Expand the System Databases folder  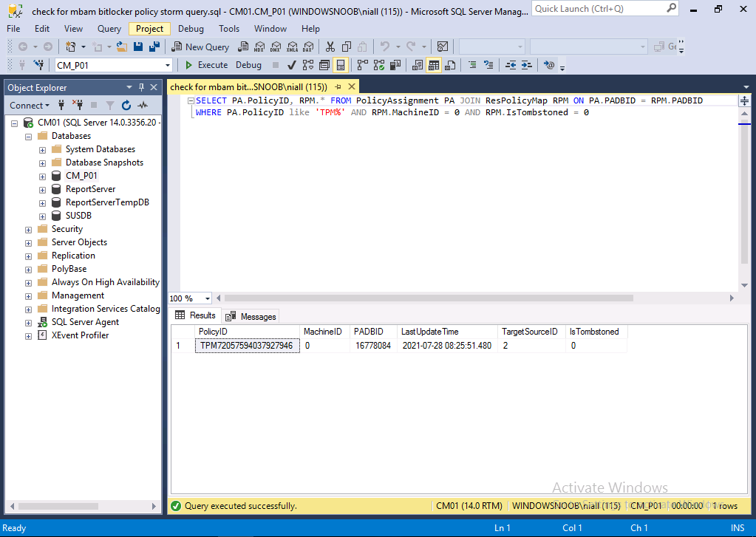click(x=42, y=150)
